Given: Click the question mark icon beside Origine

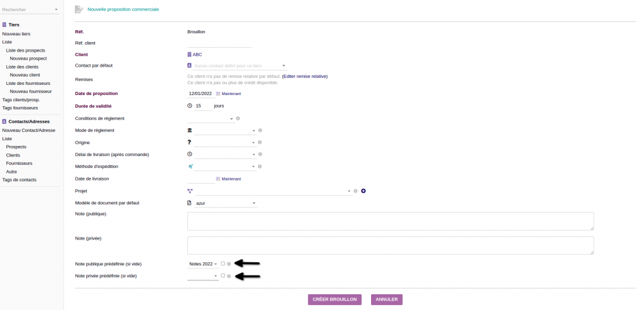Looking at the screenshot, I should 189,142.
